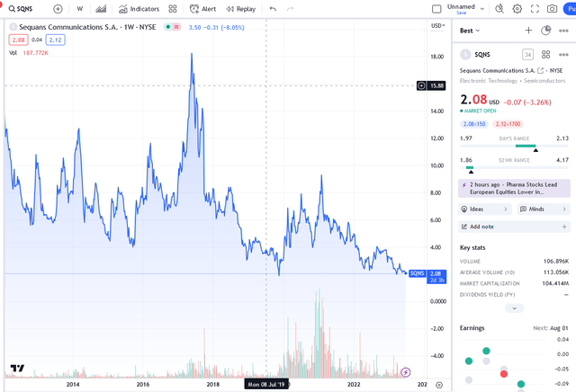Add a symbol to compare with plus icon
Viewport: 576px width, 392px height.
pyautogui.click(x=58, y=9)
